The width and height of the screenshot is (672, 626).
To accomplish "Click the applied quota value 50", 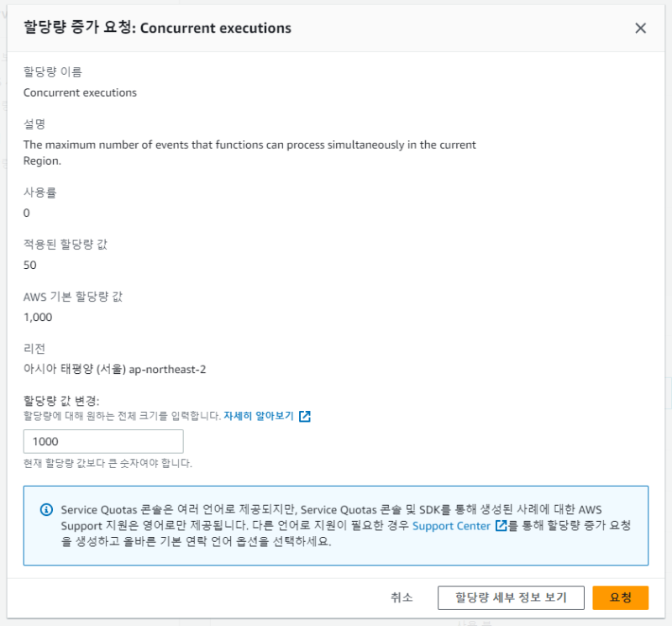I will tap(30, 265).
